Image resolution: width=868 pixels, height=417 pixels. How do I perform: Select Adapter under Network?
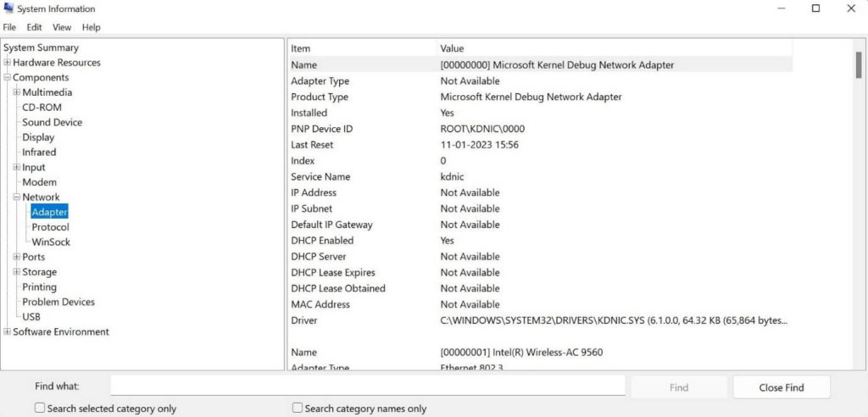[50, 212]
